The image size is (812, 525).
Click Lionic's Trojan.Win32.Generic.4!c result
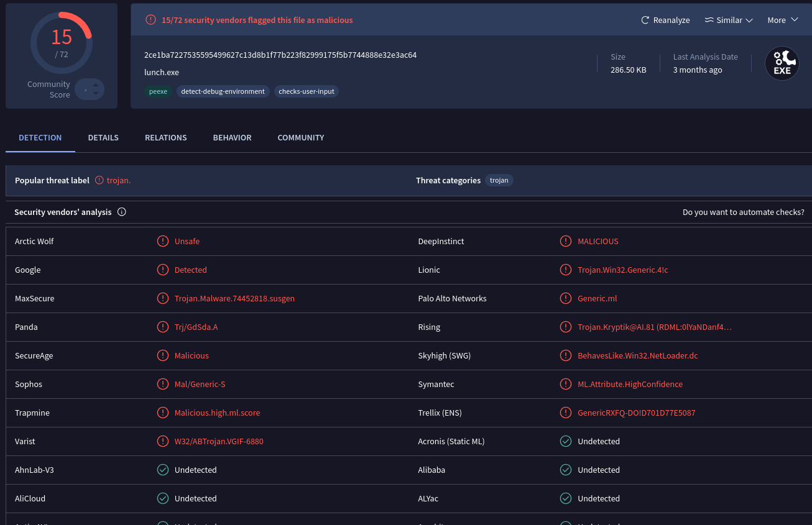coord(623,270)
